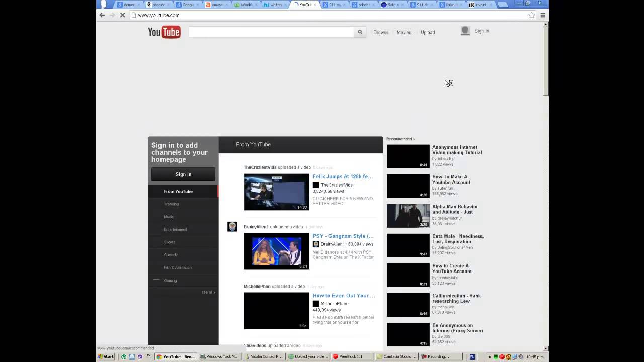The image size is (644, 362).
Task: Select Gaming category
Action: pos(183,280)
